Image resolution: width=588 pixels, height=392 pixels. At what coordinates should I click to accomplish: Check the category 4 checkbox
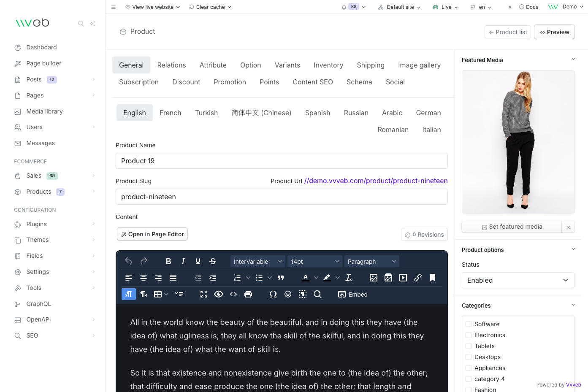469,379
